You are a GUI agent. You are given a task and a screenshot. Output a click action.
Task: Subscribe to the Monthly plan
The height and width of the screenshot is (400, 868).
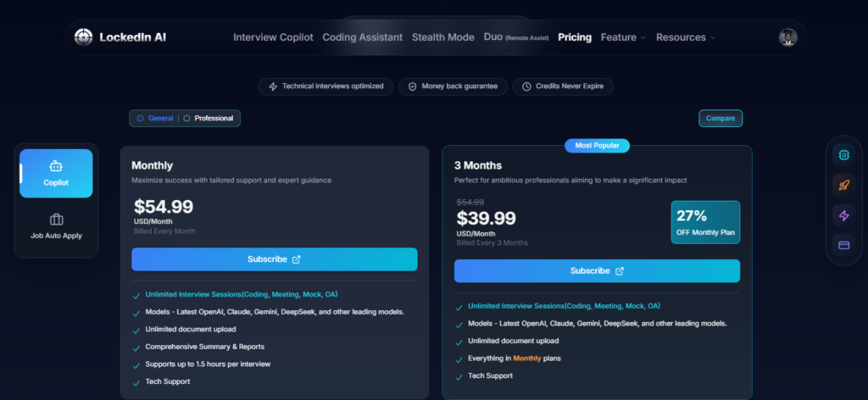tap(274, 259)
